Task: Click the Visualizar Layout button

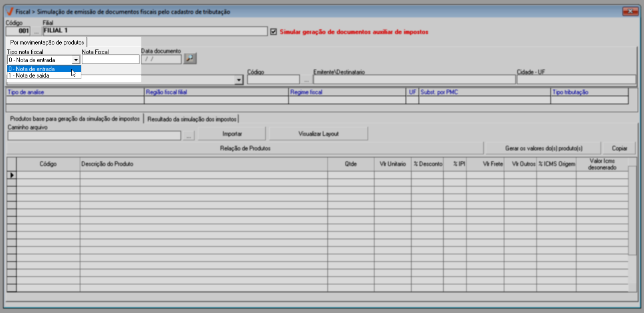Action: (x=319, y=134)
